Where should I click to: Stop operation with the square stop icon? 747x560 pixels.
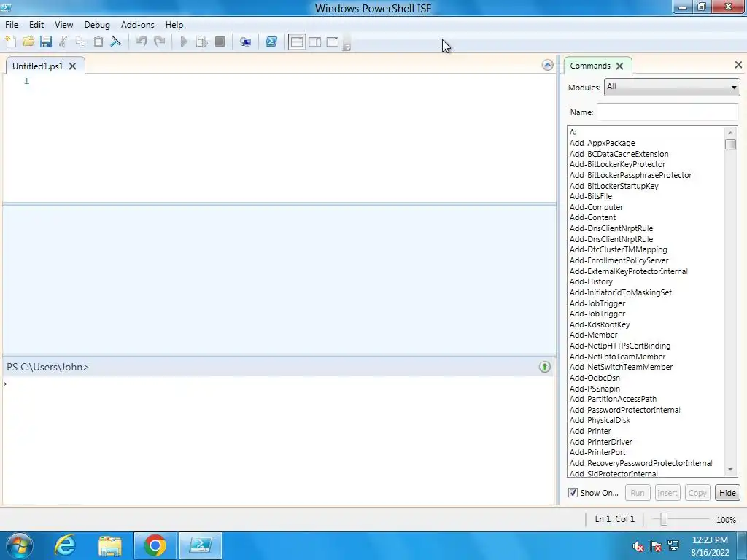(220, 42)
